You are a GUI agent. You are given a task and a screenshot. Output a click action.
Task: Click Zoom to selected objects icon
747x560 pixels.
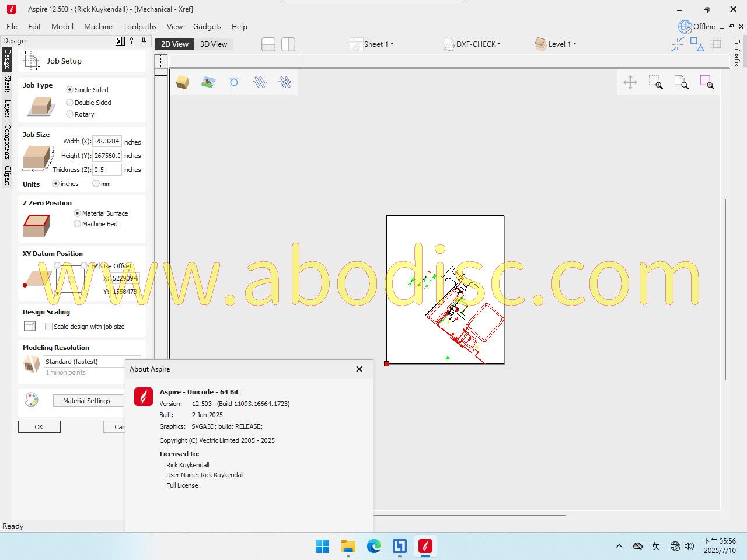click(707, 82)
